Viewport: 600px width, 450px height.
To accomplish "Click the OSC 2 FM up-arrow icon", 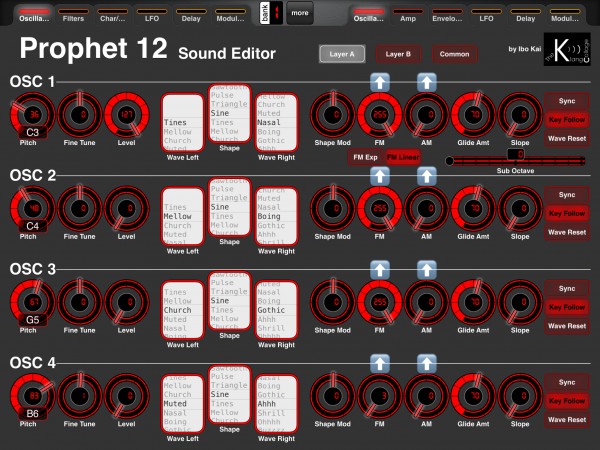I will tap(380, 176).
